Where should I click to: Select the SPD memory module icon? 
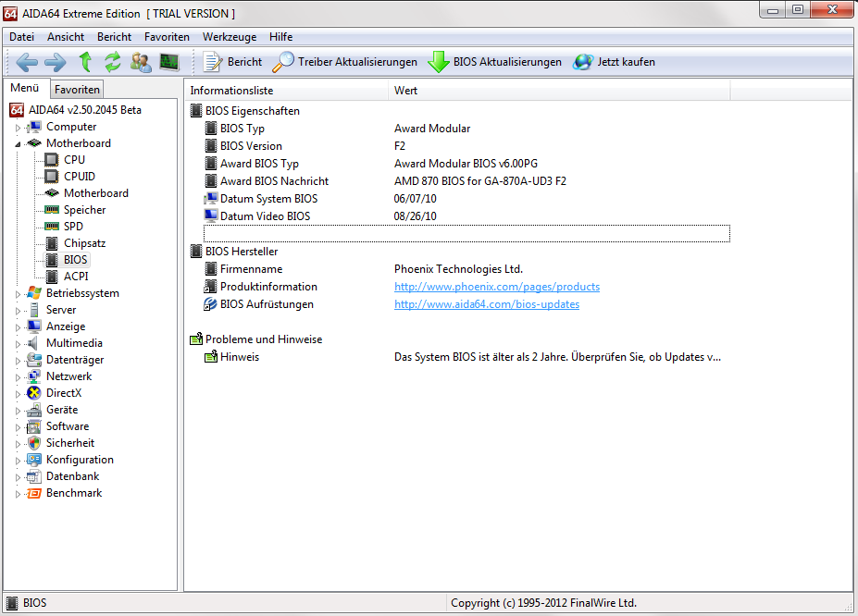pos(52,227)
